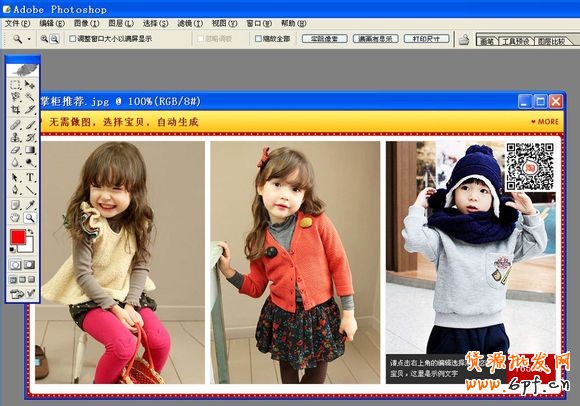Swap foreground and background colors arrow

30,232
